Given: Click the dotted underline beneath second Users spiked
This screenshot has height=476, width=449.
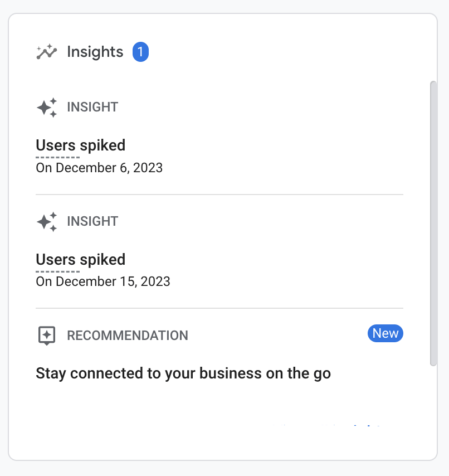Looking at the screenshot, I should pyautogui.click(x=58, y=271).
